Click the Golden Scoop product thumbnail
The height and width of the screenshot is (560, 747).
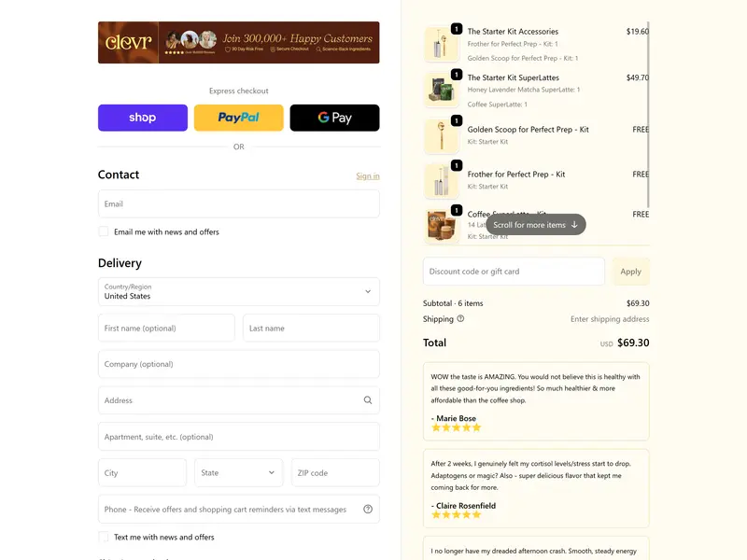point(441,135)
